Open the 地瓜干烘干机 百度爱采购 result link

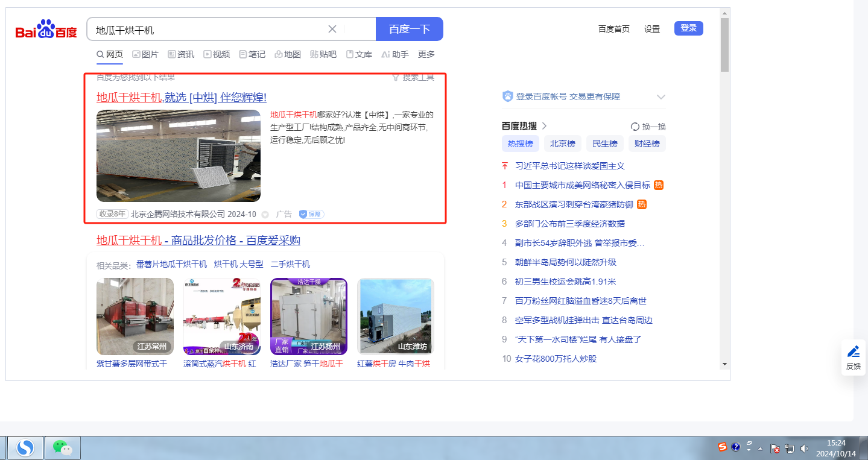pyautogui.click(x=198, y=241)
